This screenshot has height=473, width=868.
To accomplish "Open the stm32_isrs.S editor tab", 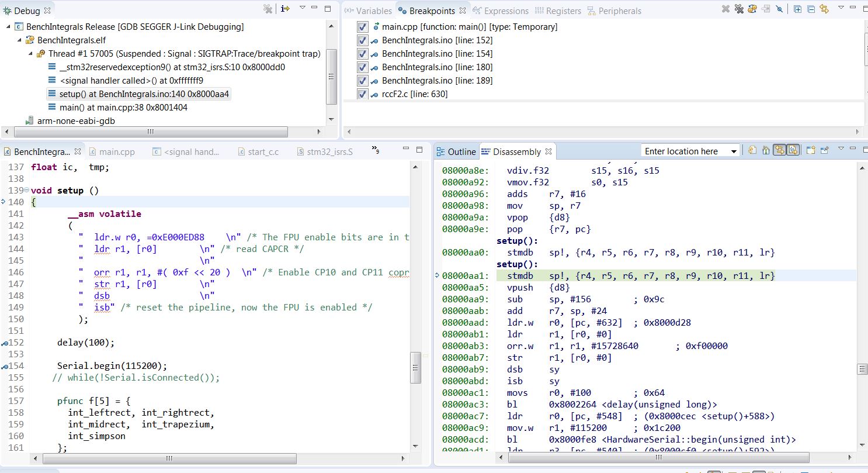I will pos(329,152).
